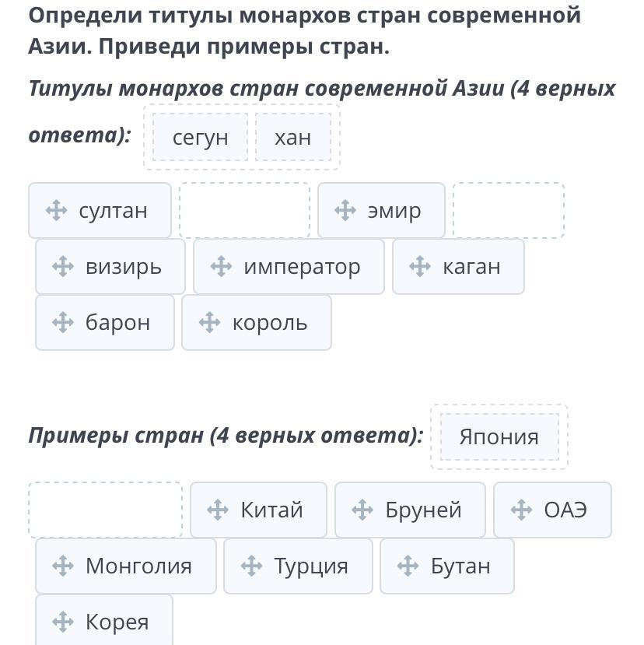
Task: Click the move icon on эмир tile
Action: point(345,211)
